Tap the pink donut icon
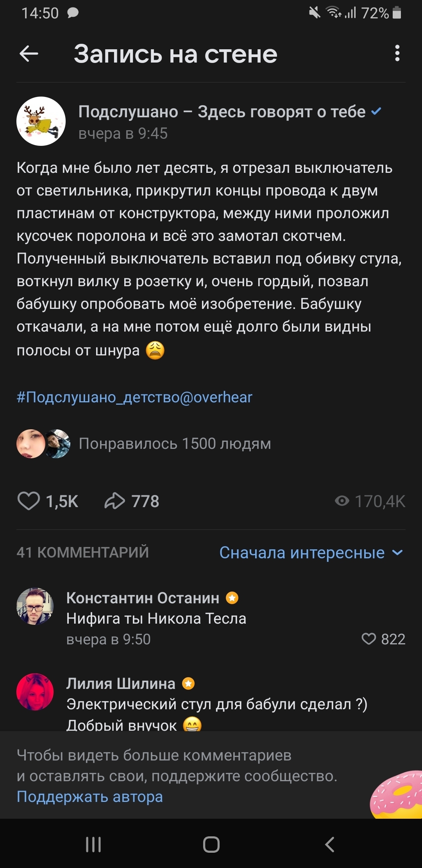Screen dimensions: 422x868 tap(397, 795)
